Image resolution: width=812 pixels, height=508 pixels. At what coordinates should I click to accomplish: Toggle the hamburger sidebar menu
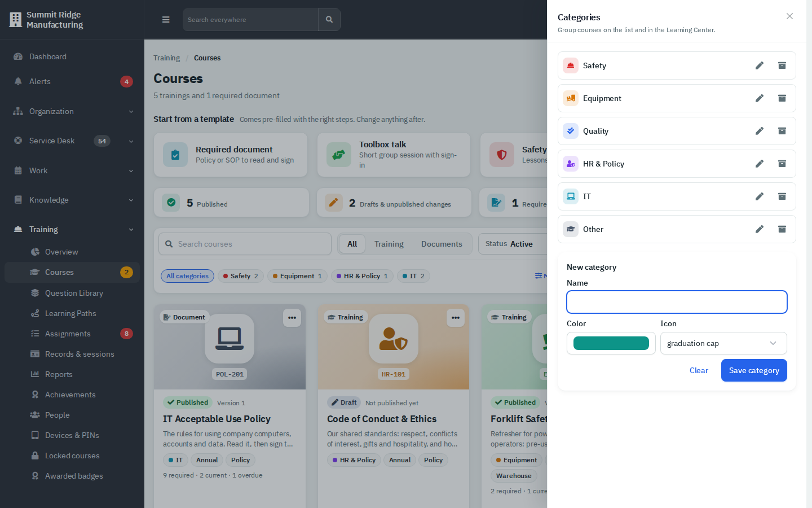click(166, 20)
